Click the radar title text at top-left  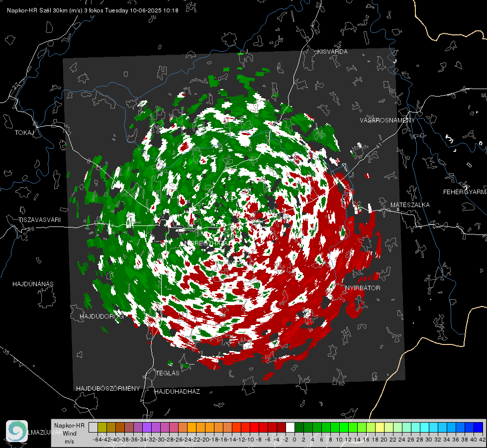(93, 10)
